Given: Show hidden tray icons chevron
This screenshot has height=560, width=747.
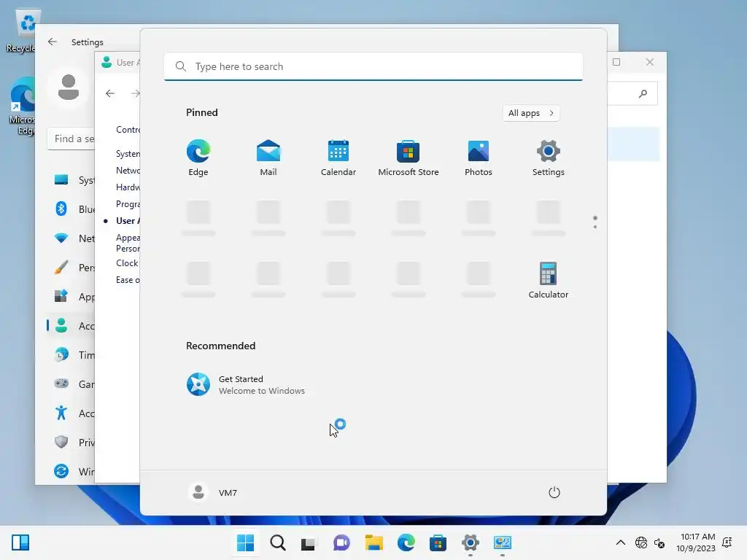Looking at the screenshot, I should click(620, 542).
